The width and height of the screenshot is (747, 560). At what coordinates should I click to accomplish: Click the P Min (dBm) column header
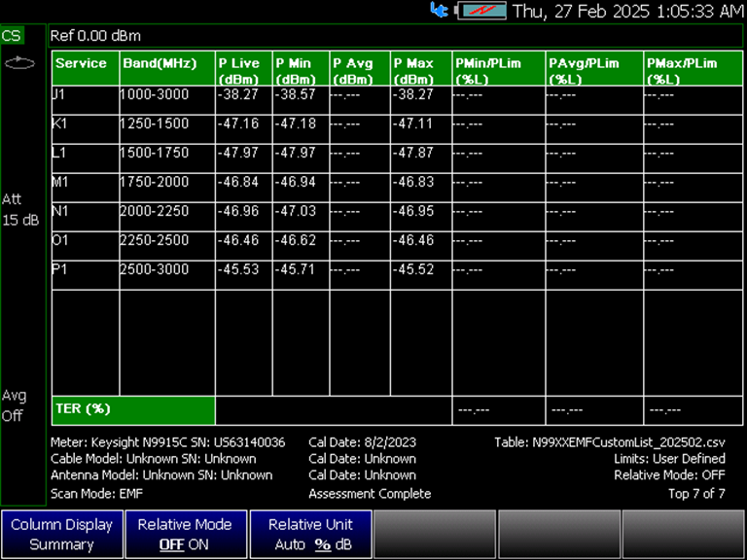point(301,69)
